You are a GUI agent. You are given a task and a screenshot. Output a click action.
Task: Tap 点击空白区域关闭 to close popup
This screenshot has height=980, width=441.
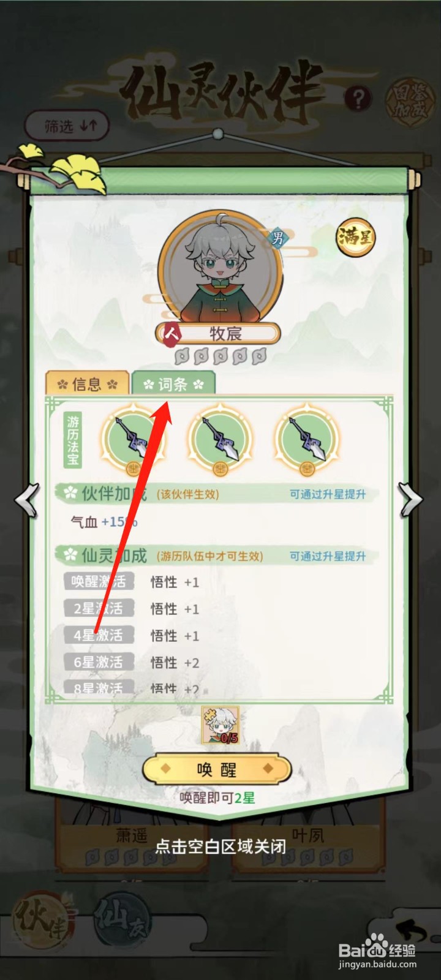[221, 846]
